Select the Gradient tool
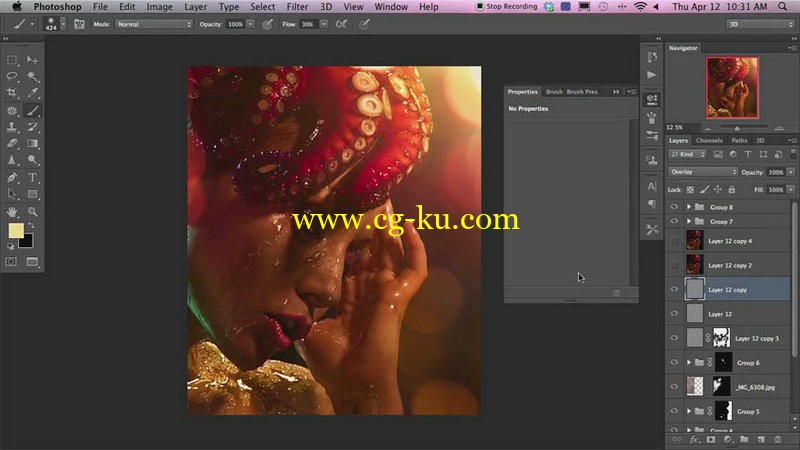Viewport: 800px width, 450px height. click(x=33, y=143)
